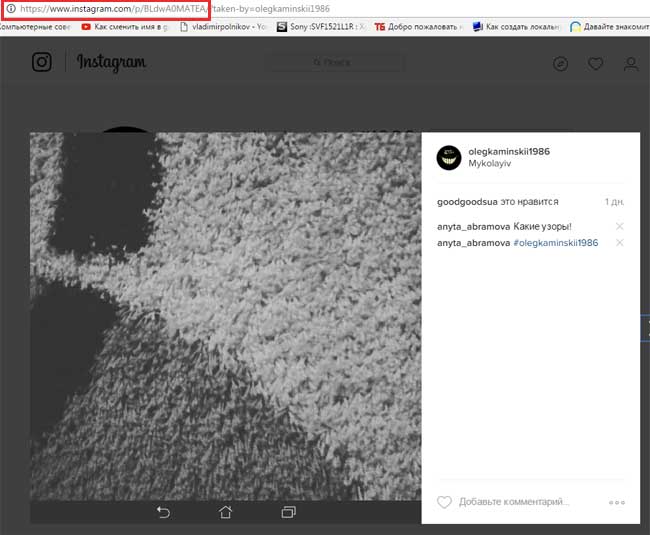
Task: Click the olegkaminskii1986 profile avatar
Action: tap(449, 157)
